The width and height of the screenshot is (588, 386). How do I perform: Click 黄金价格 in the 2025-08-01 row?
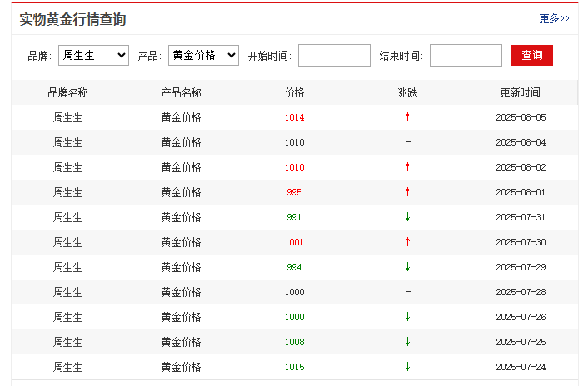tap(181, 192)
